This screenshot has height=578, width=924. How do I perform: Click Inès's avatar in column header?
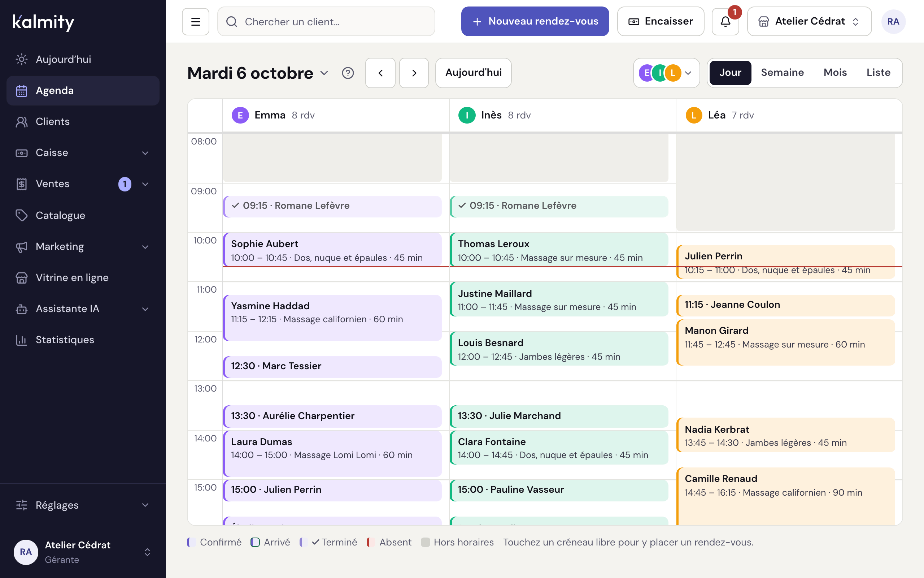(x=467, y=115)
